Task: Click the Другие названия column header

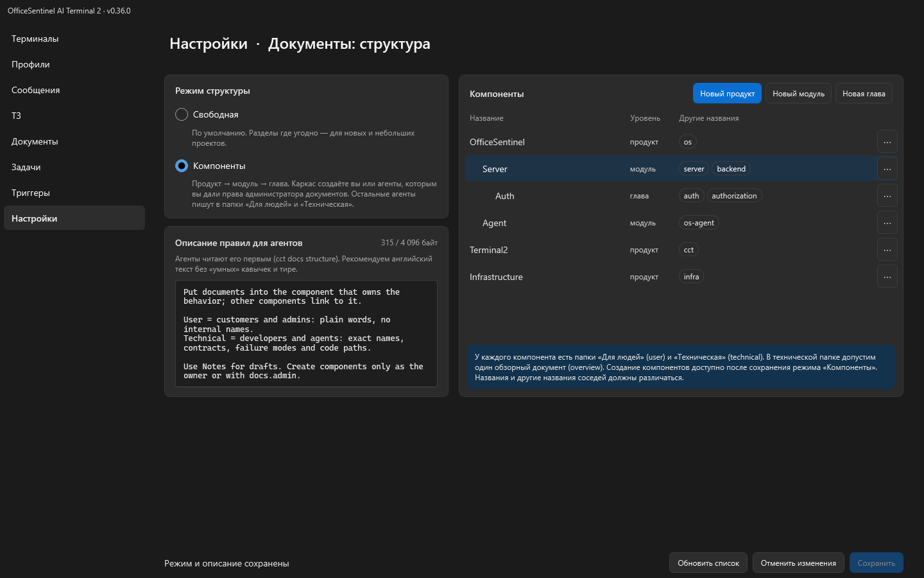Action: pos(709,118)
